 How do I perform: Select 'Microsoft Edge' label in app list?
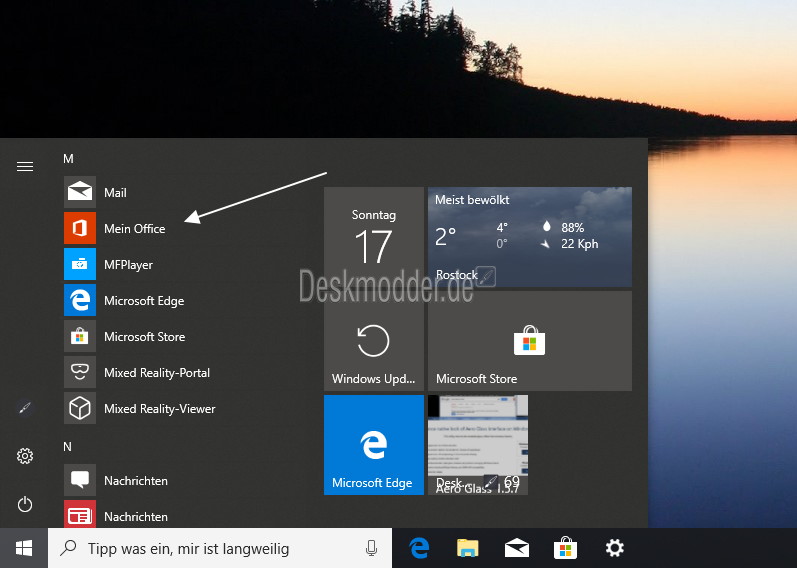(144, 301)
